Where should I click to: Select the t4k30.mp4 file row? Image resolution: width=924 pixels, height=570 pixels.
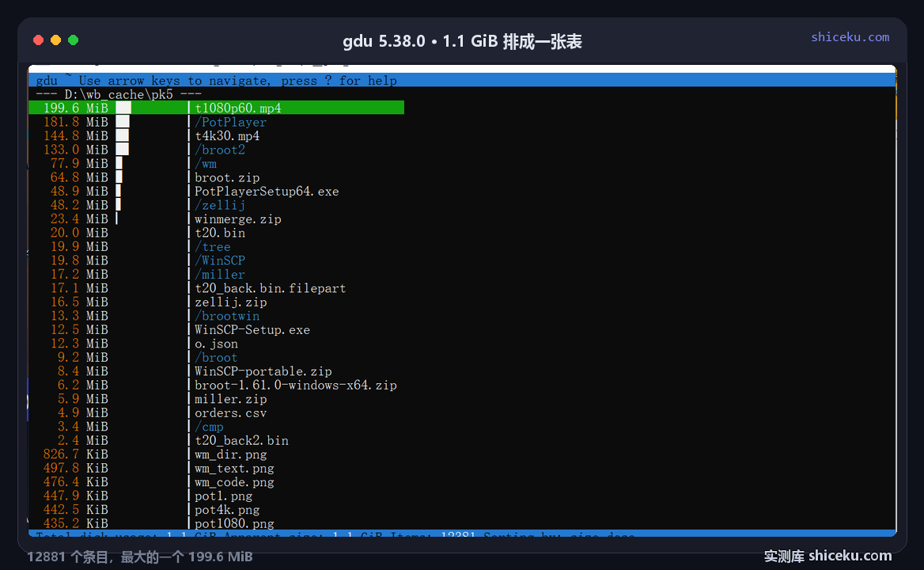(227, 135)
